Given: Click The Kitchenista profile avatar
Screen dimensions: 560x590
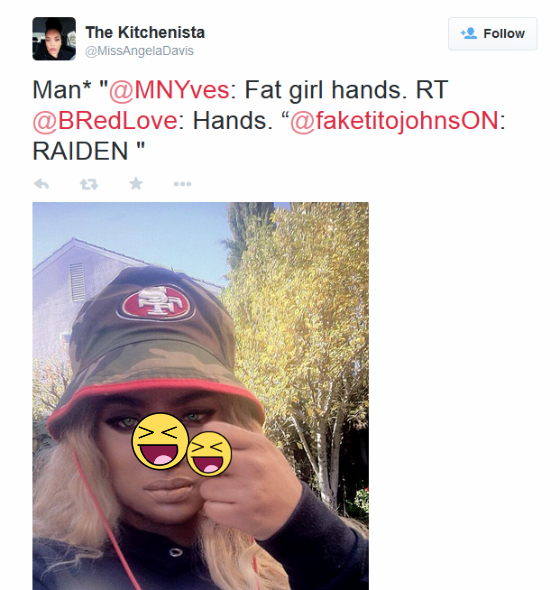Looking at the screenshot, I should 54,38.
